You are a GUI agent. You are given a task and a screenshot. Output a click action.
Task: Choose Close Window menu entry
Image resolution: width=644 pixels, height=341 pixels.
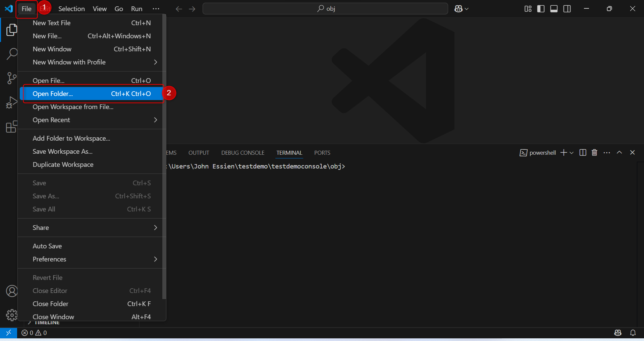pos(92,316)
